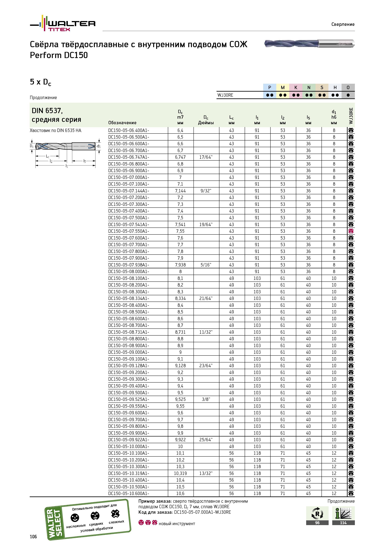The width and height of the screenshot is (392, 555).
Task: Click the pink availability icon for DC150-05-07.550A1-
Action: coord(351,231)
